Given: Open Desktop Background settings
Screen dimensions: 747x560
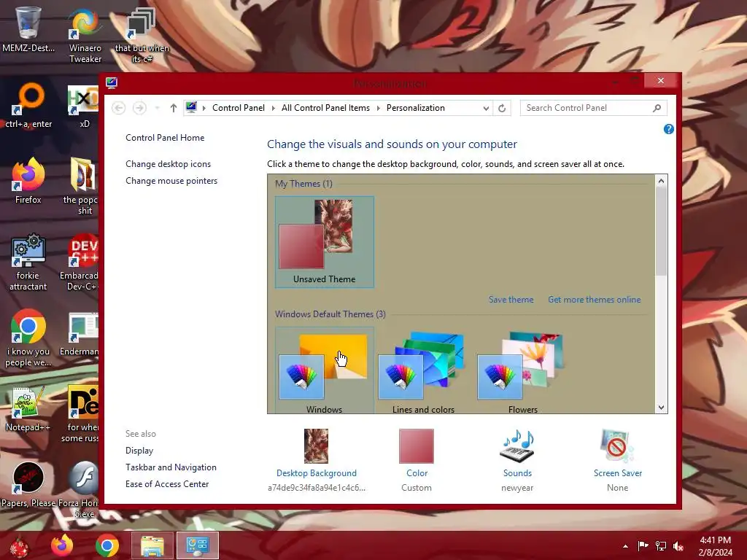Looking at the screenshot, I should click(317, 460).
